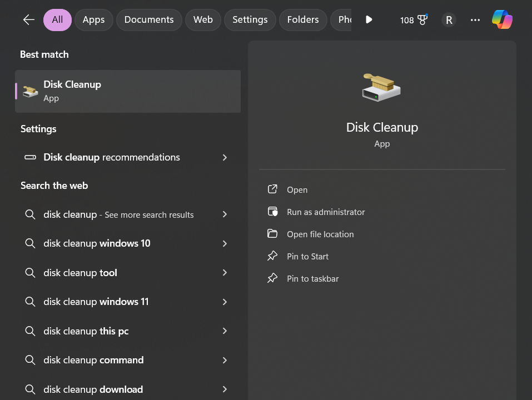Choose Pin to Start

[307, 257]
